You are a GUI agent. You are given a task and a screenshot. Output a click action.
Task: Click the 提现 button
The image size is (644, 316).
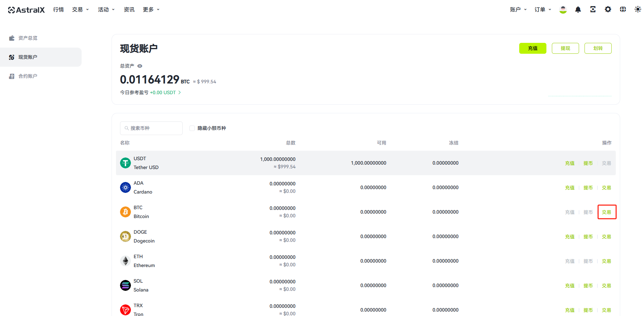pyautogui.click(x=565, y=48)
